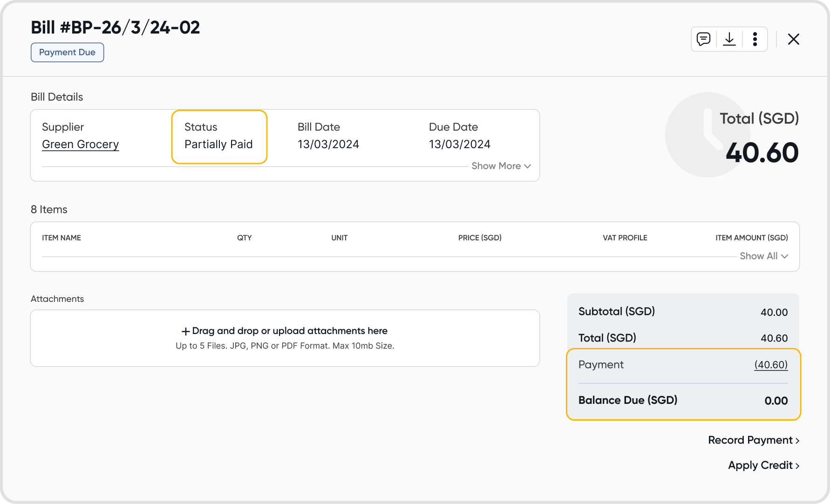Open the three-dot more options menu
This screenshot has height=504, width=830.
point(755,39)
